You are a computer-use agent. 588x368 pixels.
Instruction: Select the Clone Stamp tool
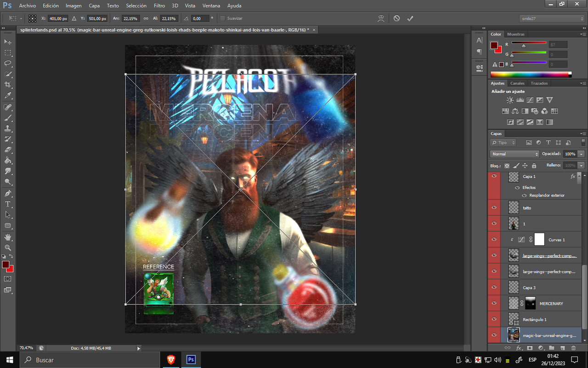click(8, 129)
